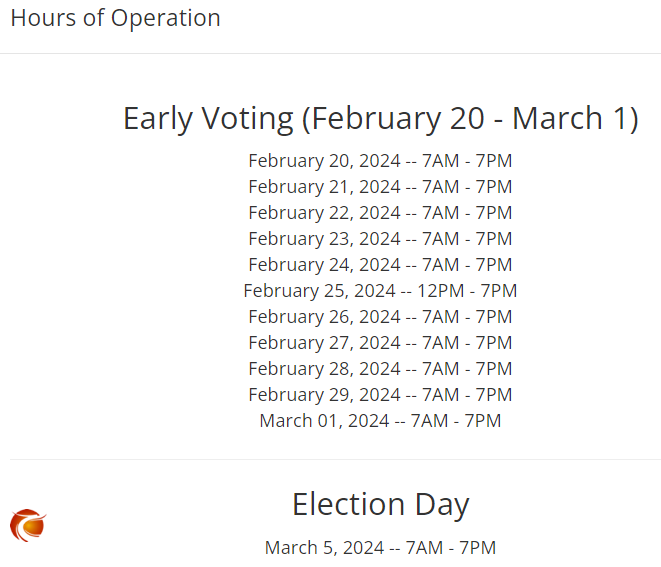661x567 pixels.
Task: Select the February 27, 2024 hours entry
Action: coord(380,343)
